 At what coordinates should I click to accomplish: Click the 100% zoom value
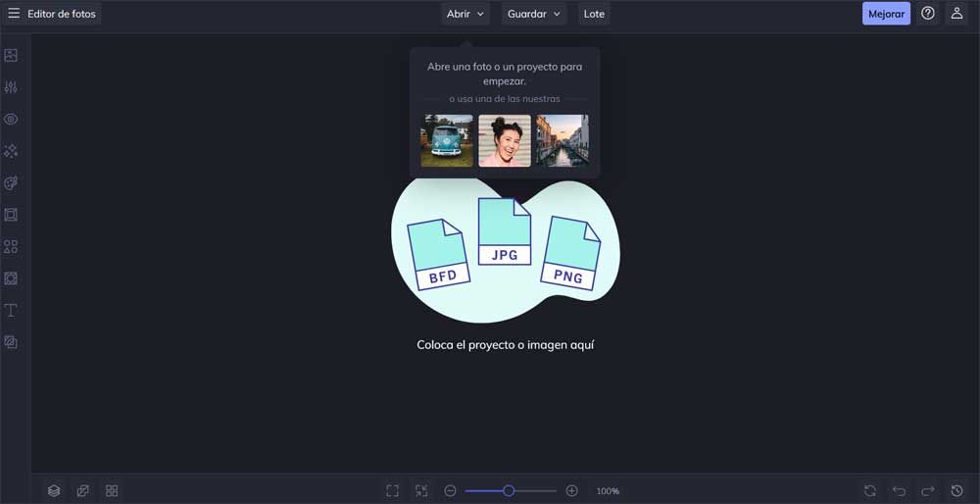608,491
